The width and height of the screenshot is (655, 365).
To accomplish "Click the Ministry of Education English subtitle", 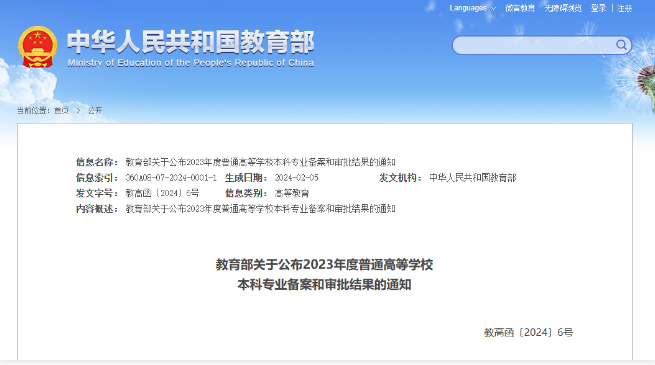I will [190, 63].
